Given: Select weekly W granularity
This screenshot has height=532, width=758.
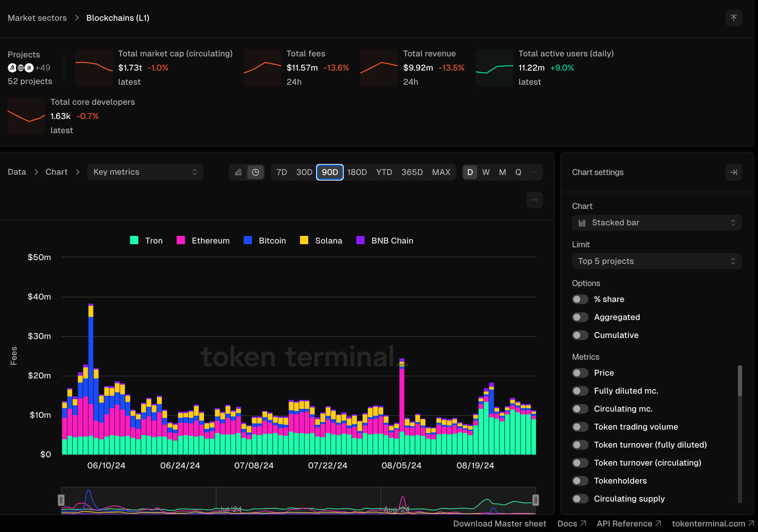Looking at the screenshot, I should click(x=486, y=172).
